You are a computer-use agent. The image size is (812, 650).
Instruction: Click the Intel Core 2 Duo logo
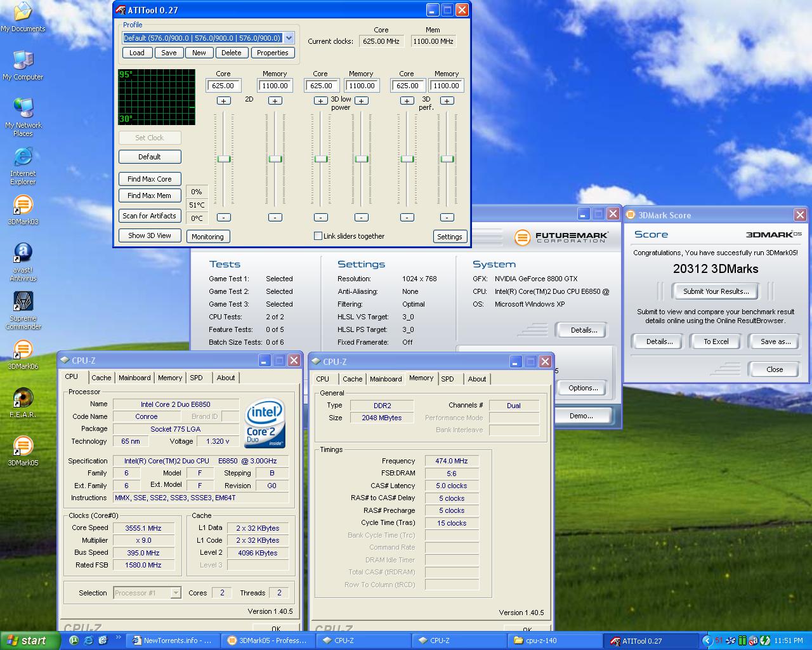coord(265,423)
